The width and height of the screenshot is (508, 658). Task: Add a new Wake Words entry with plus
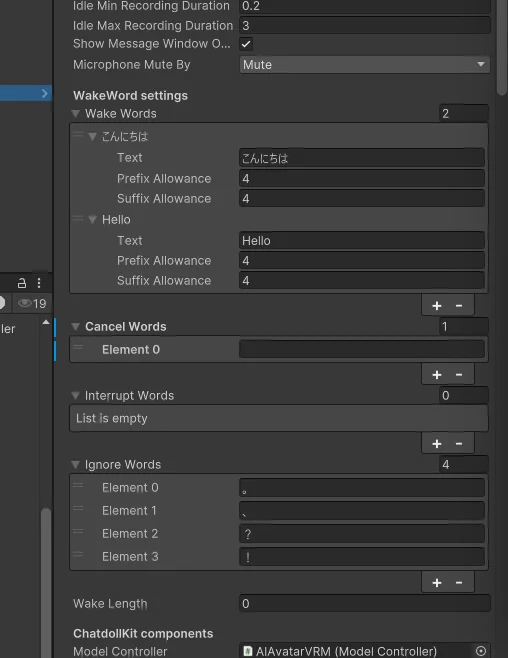click(437, 306)
